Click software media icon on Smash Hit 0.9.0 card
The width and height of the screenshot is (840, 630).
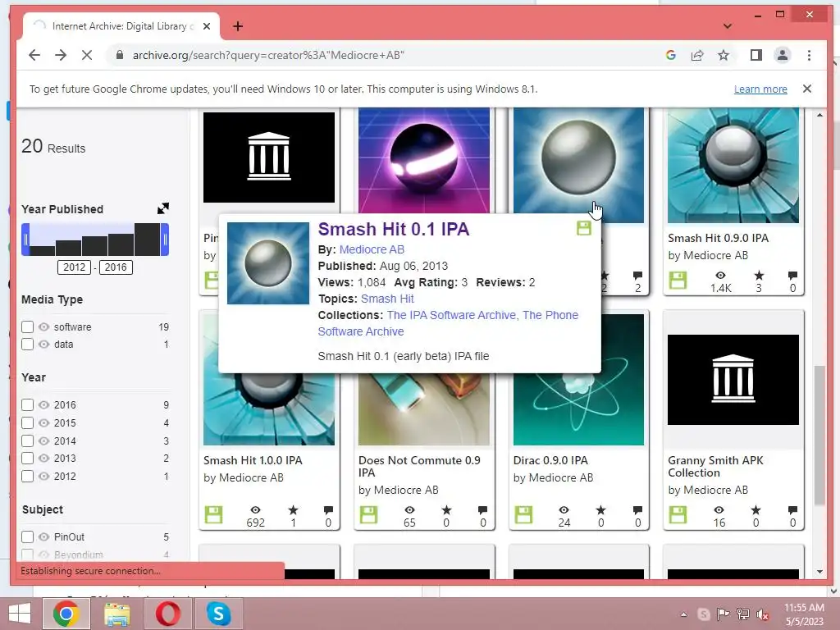(x=678, y=281)
